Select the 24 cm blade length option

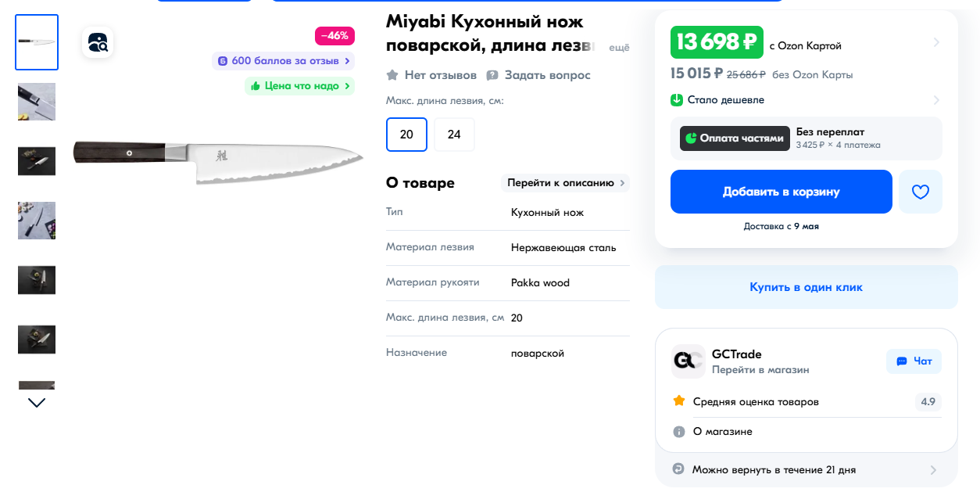point(454,135)
